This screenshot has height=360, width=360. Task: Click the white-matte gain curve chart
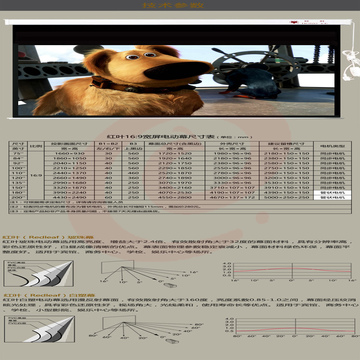pyautogui.click(x=293, y=327)
